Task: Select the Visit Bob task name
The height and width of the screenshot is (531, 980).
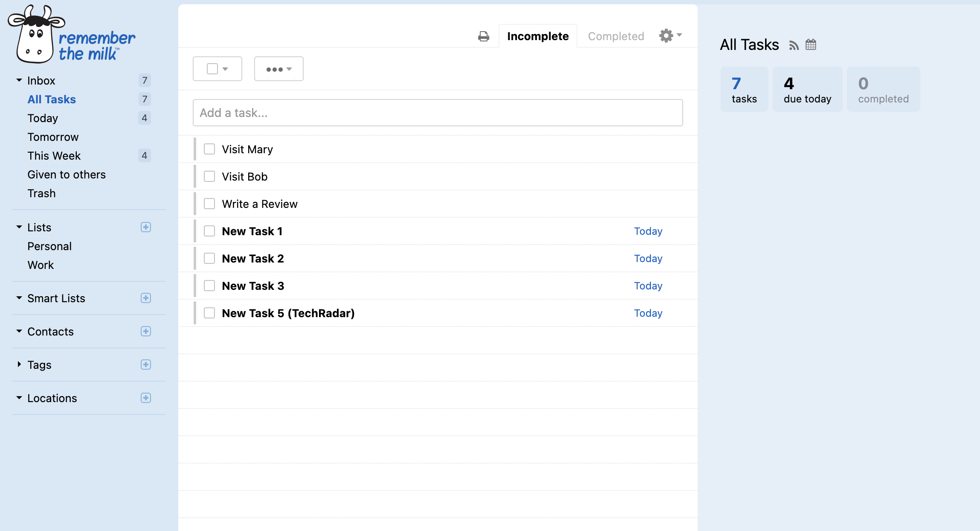Action: (x=244, y=177)
